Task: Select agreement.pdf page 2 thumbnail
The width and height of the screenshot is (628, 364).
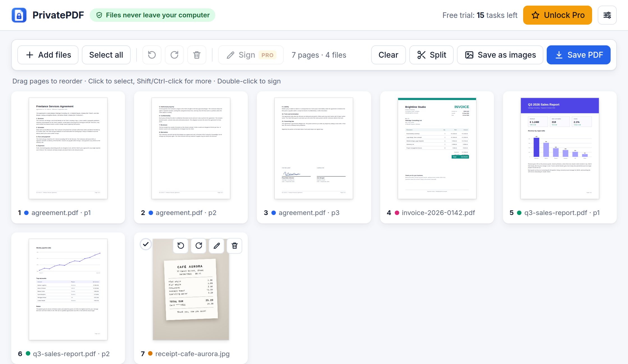Action: (x=191, y=148)
